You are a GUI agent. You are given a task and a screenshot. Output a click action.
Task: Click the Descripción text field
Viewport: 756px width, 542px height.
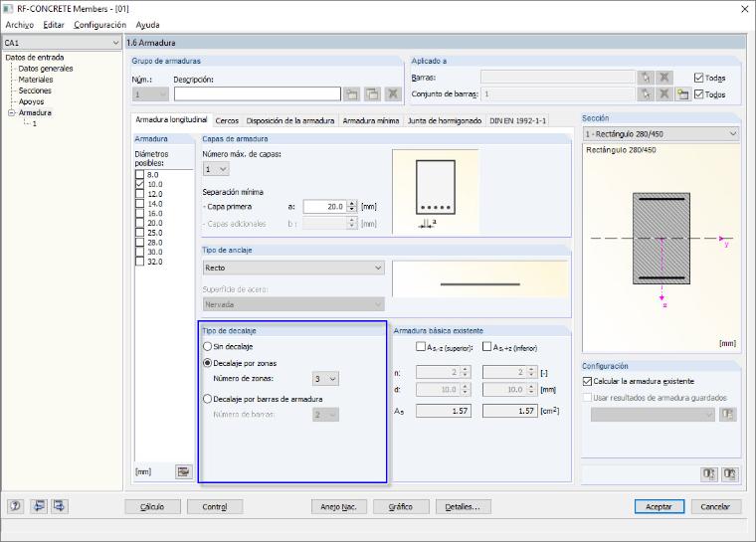tap(258, 94)
